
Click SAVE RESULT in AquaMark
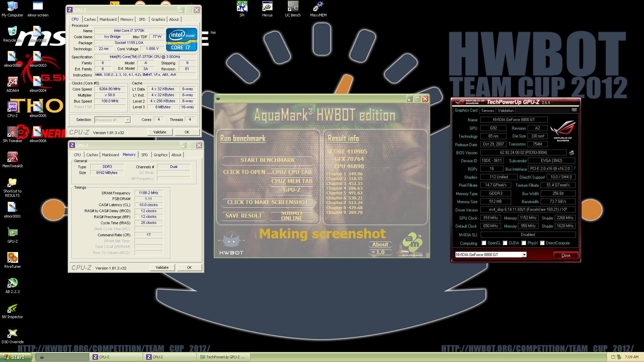(244, 216)
